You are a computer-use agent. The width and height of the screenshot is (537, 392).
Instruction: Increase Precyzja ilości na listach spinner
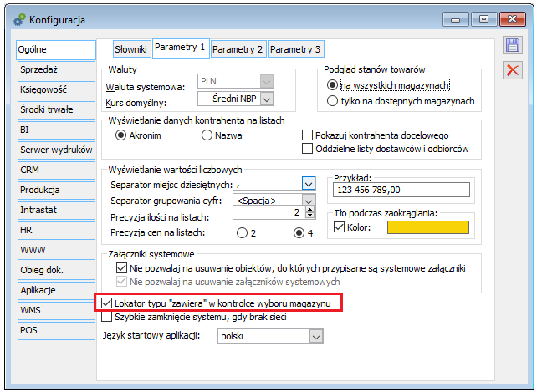pyautogui.click(x=309, y=210)
